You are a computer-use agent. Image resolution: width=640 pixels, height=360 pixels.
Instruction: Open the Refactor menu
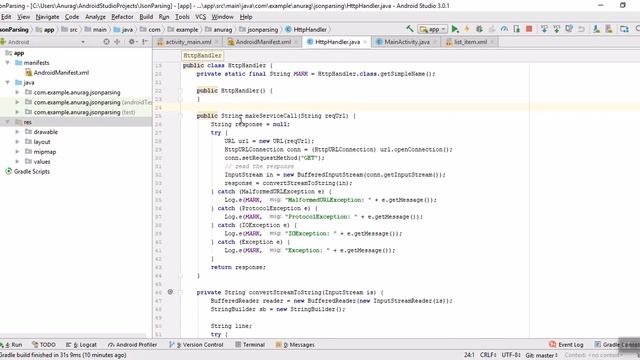pyautogui.click(x=122, y=17)
